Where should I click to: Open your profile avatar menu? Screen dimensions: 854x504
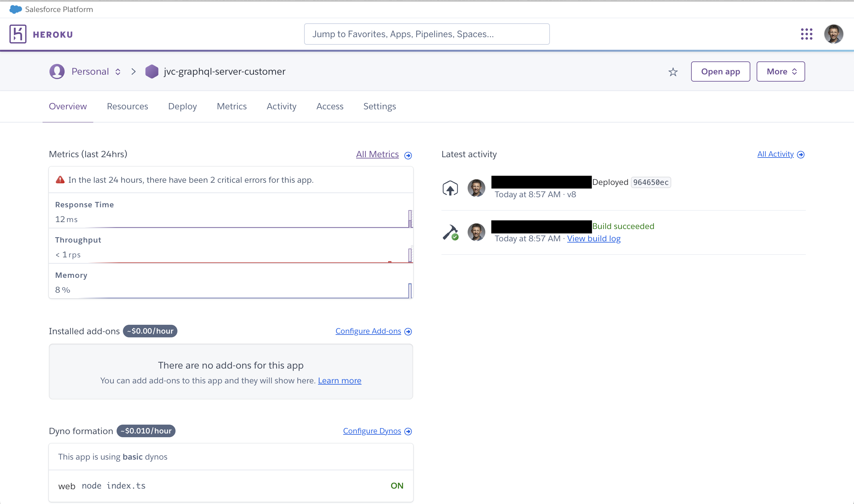pyautogui.click(x=834, y=34)
